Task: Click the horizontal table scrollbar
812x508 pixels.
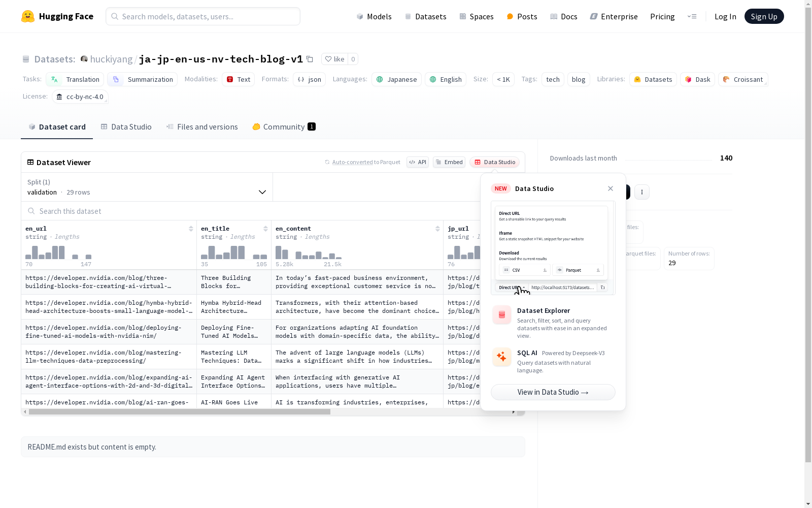Action: (x=180, y=412)
